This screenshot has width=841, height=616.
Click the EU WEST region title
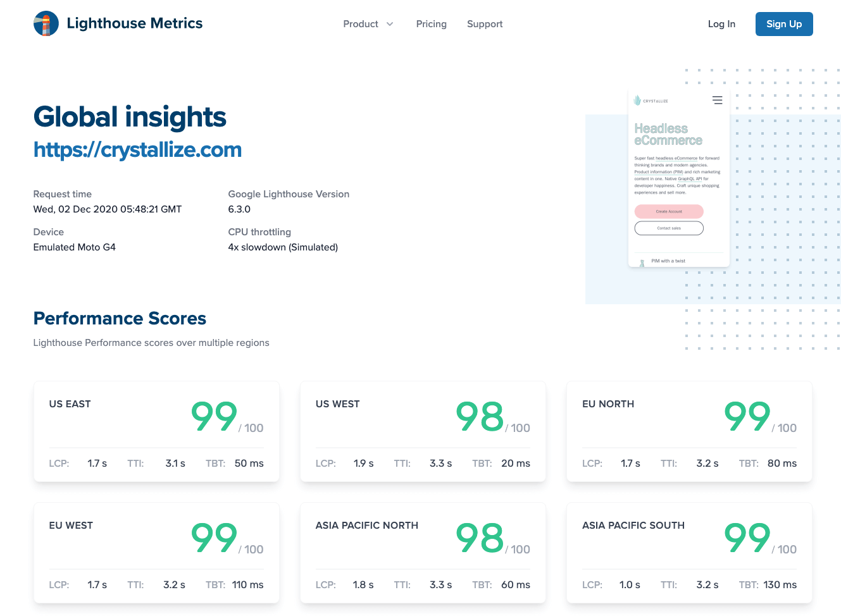click(71, 526)
